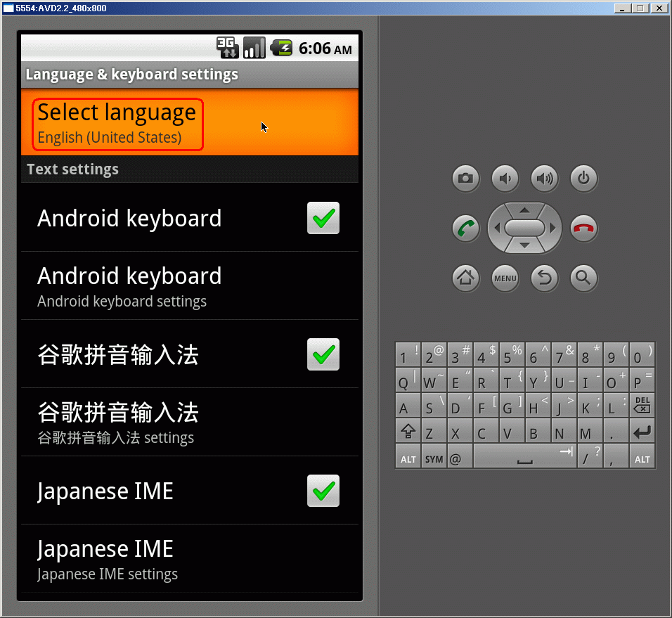
Task: Click the emulator Search button
Action: [x=583, y=278]
